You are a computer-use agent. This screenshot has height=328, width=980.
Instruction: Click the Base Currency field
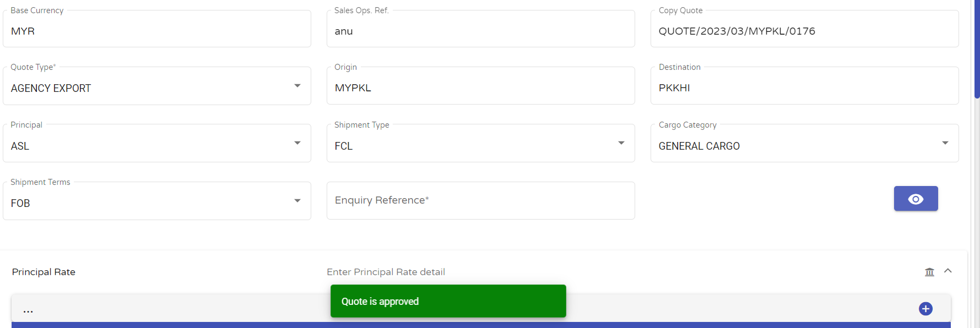pyautogui.click(x=157, y=29)
